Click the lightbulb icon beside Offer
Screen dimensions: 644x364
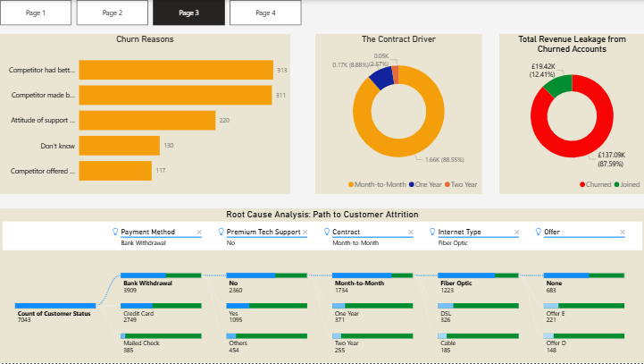tap(538, 232)
